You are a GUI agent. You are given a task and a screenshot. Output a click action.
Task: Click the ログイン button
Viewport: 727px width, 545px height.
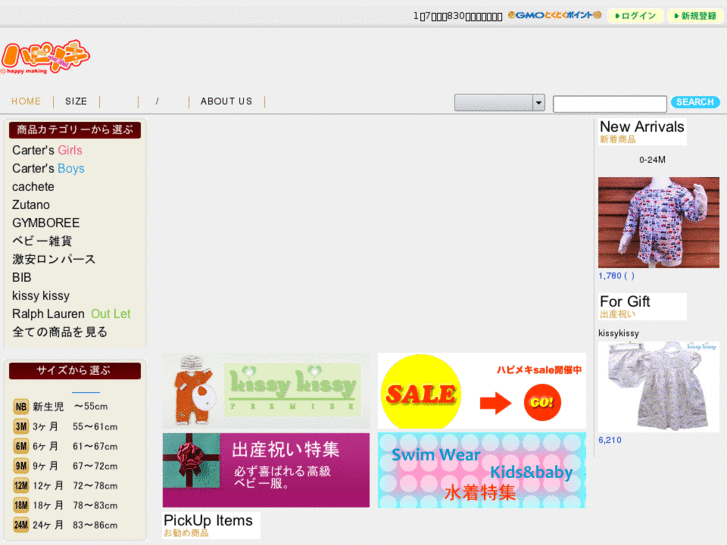pos(635,16)
